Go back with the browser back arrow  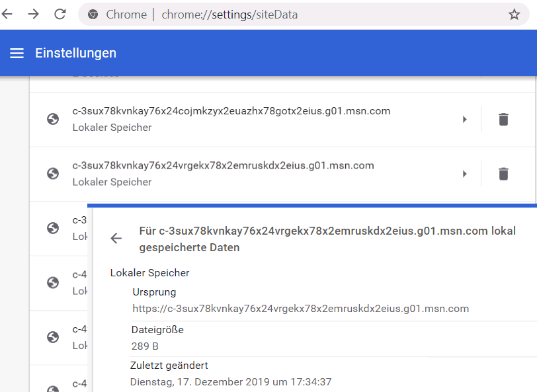[x=7, y=14]
